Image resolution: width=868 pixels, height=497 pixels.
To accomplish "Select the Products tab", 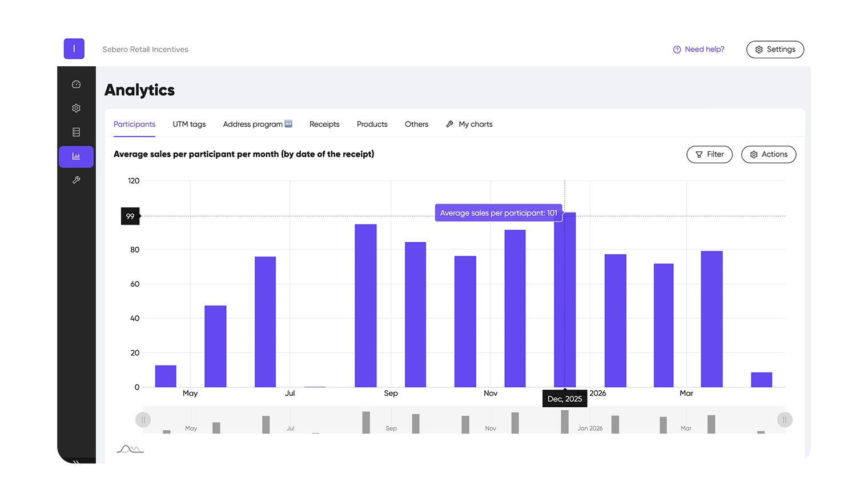I will tap(372, 124).
